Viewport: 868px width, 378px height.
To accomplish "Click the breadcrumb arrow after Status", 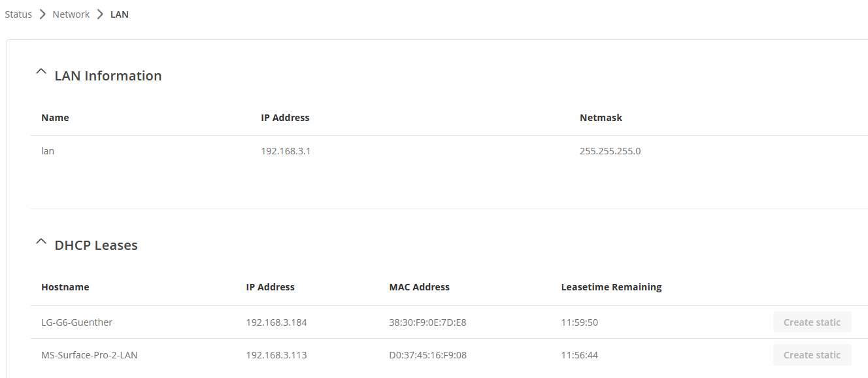I will tap(42, 14).
